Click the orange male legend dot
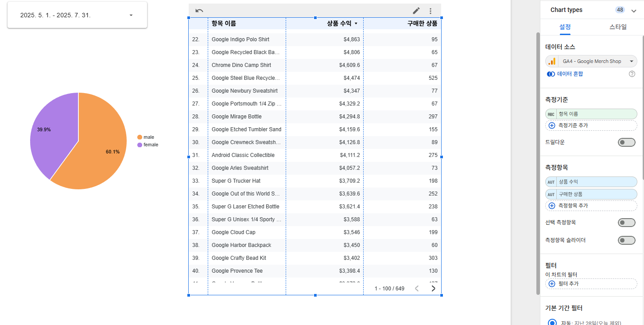The height and width of the screenshot is (325, 644). [140, 137]
